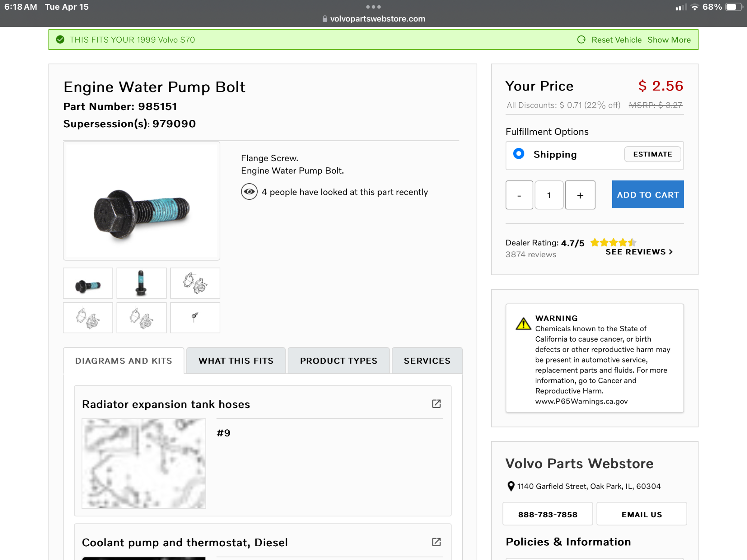Click the Estimate shipping button
747x560 pixels.
pyautogui.click(x=653, y=154)
